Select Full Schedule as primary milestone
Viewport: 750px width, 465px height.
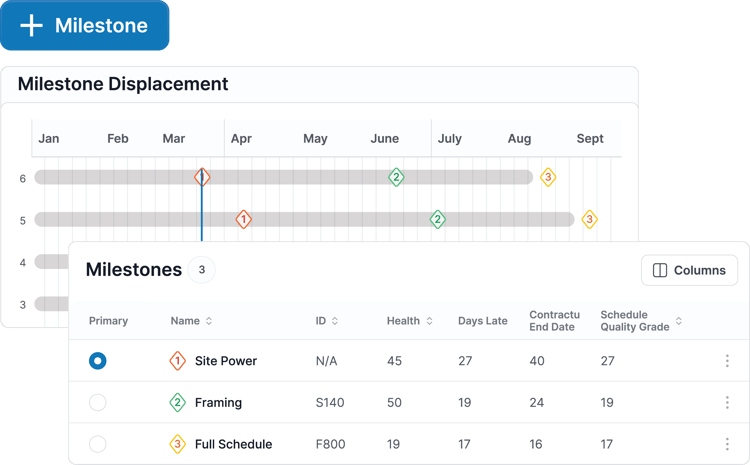[98, 444]
